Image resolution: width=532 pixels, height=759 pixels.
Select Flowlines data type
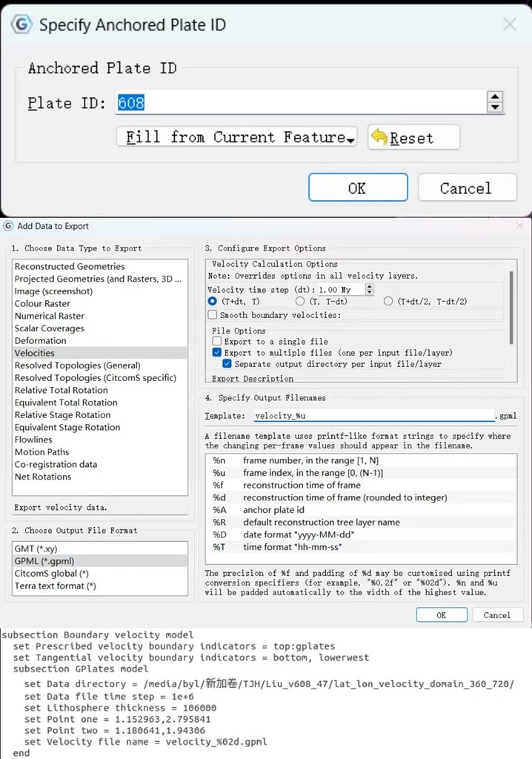click(x=100, y=440)
